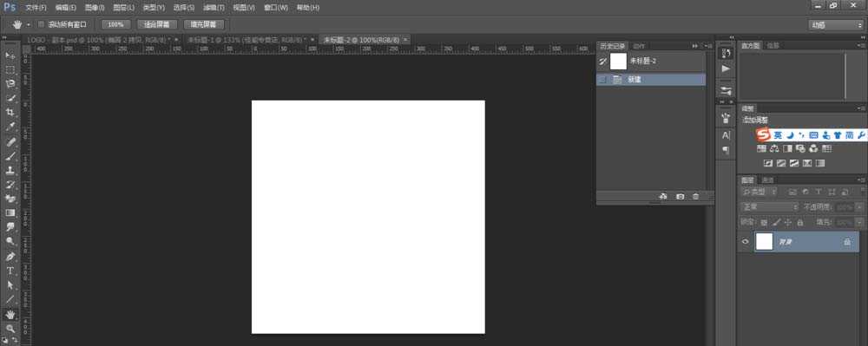The height and width of the screenshot is (346, 868).
Task: Open the 图像(I) menu
Action: coord(95,8)
